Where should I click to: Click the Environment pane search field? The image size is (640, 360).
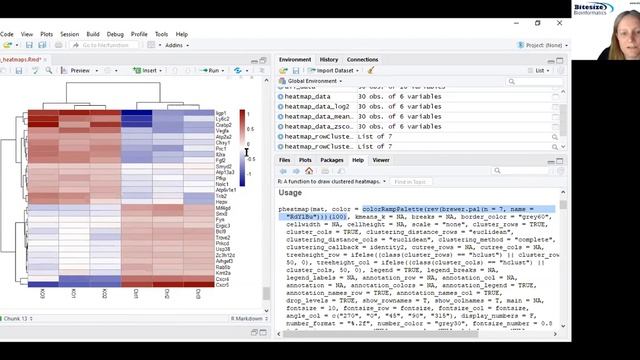[x=533, y=82]
